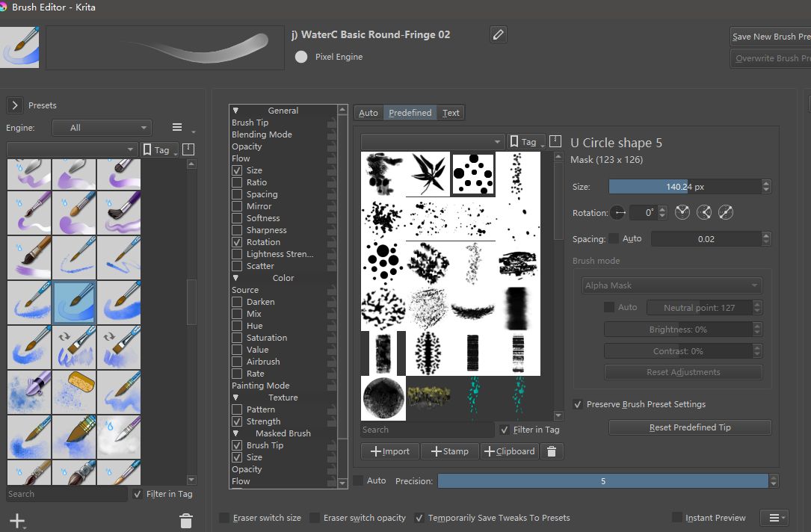Select the leaf-shaped brush tip thumbnail

pos(428,174)
